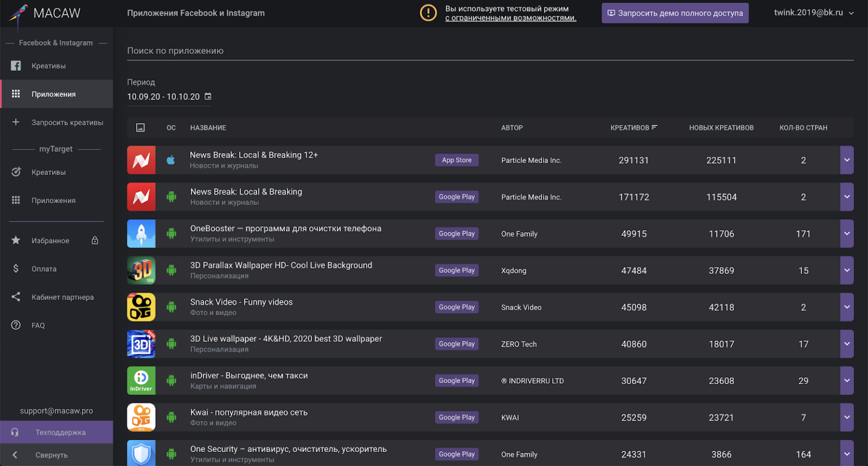Click the dollar icon for Оплата

pos(16,269)
